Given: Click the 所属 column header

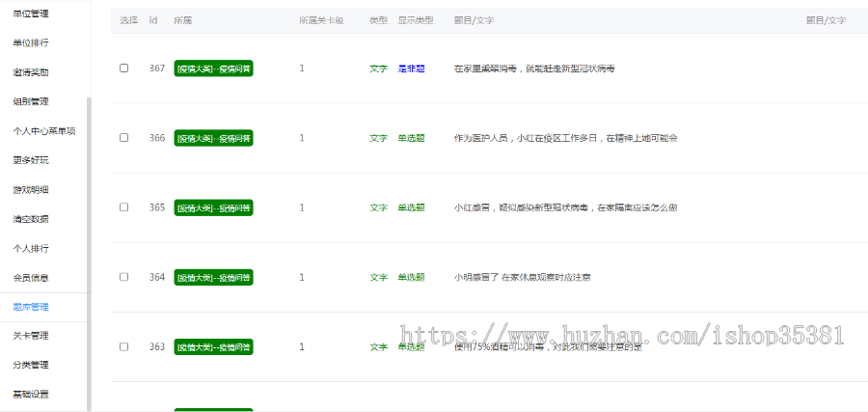Looking at the screenshot, I should click(182, 20).
